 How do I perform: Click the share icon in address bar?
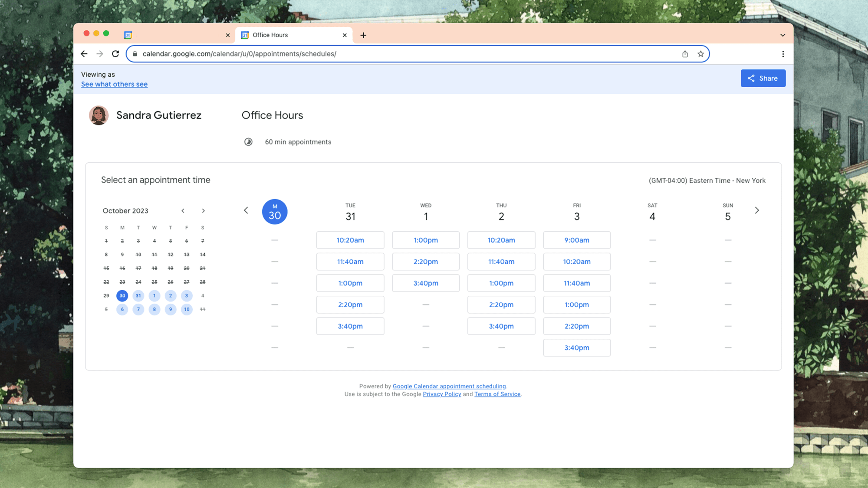[685, 54]
